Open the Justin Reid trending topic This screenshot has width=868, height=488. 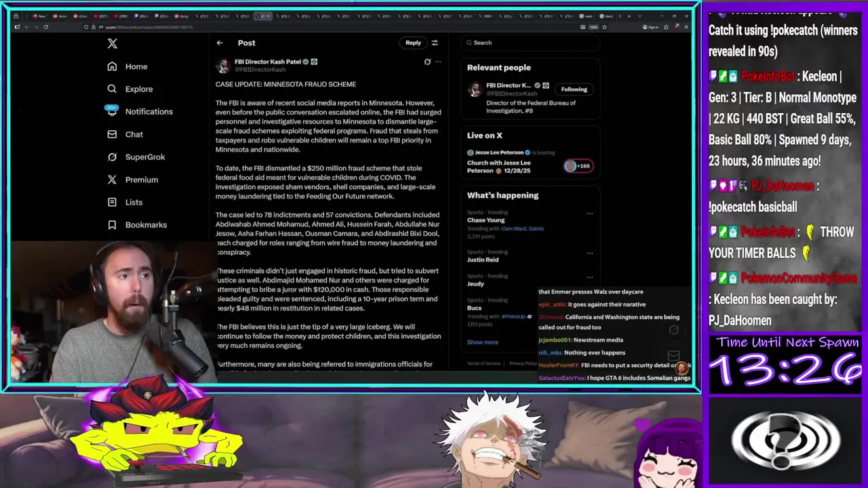pyautogui.click(x=483, y=260)
